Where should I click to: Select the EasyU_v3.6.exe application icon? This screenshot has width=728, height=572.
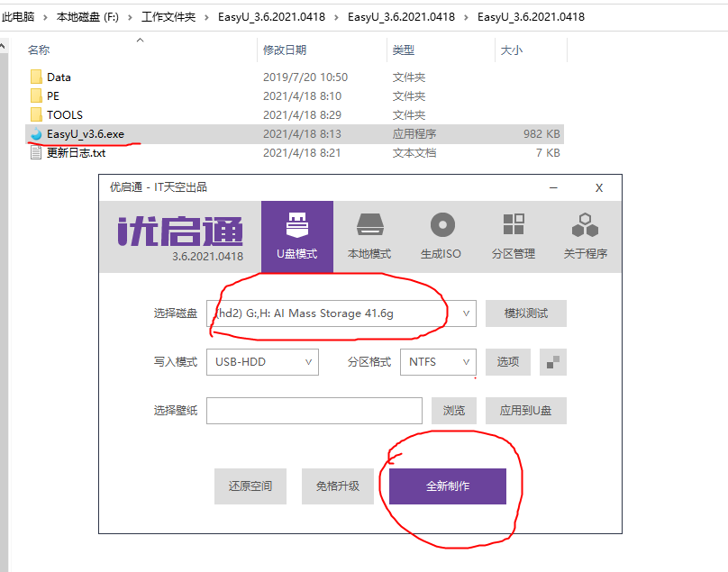coord(36,134)
